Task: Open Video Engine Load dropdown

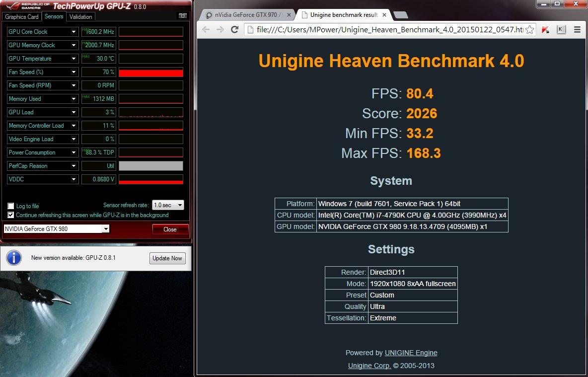Action: point(74,139)
